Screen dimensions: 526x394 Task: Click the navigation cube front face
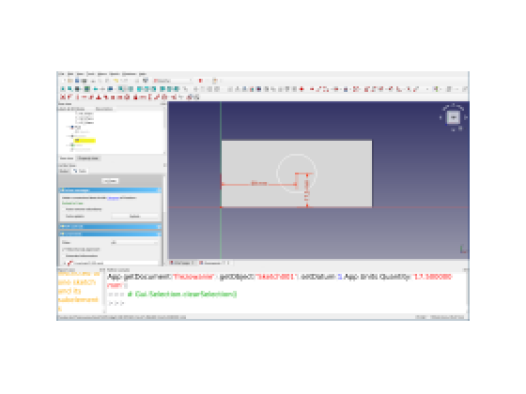pyautogui.click(x=453, y=117)
